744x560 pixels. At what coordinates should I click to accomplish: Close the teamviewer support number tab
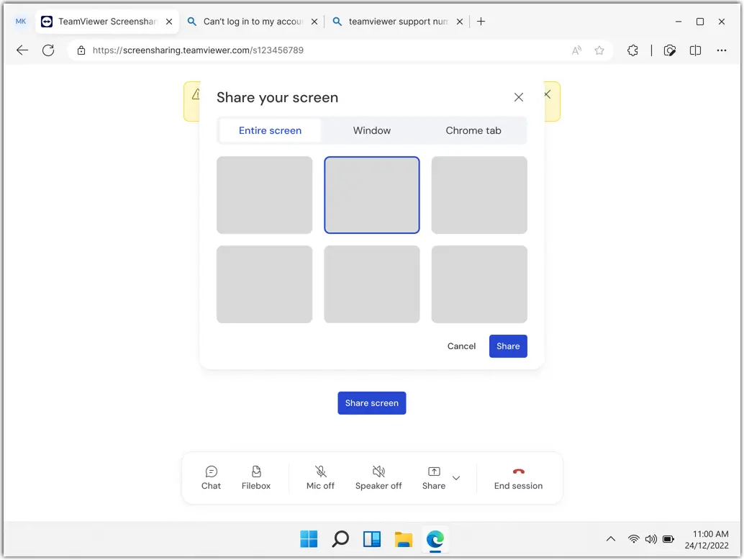click(x=459, y=22)
